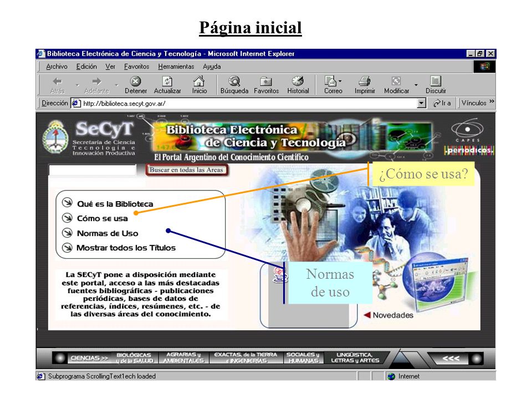Open the Modificar dropdown arrow
532x399 pixels.
[x=416, y=85]
